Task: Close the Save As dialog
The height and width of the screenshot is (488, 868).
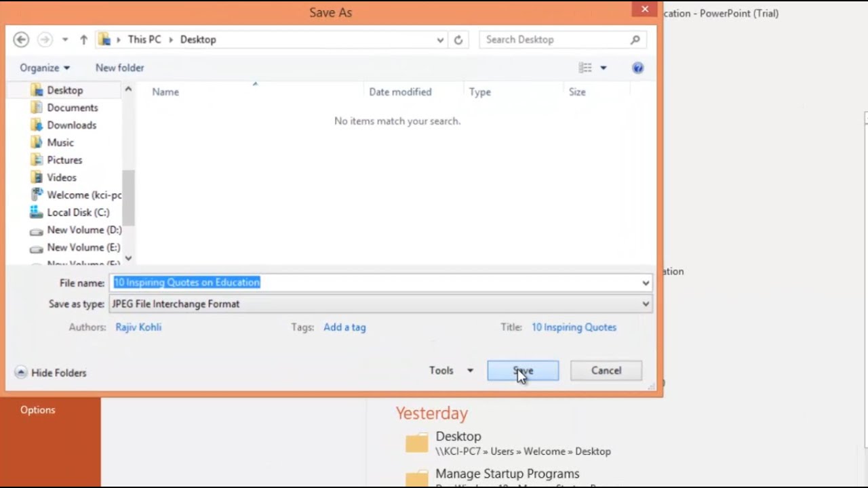Action: tap(644, 9)
